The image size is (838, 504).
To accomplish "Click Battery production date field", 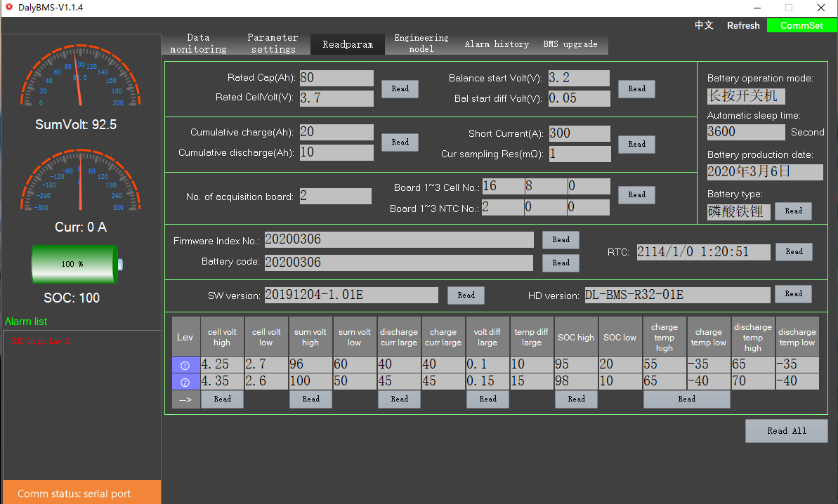I will click(x=765, y=172).
